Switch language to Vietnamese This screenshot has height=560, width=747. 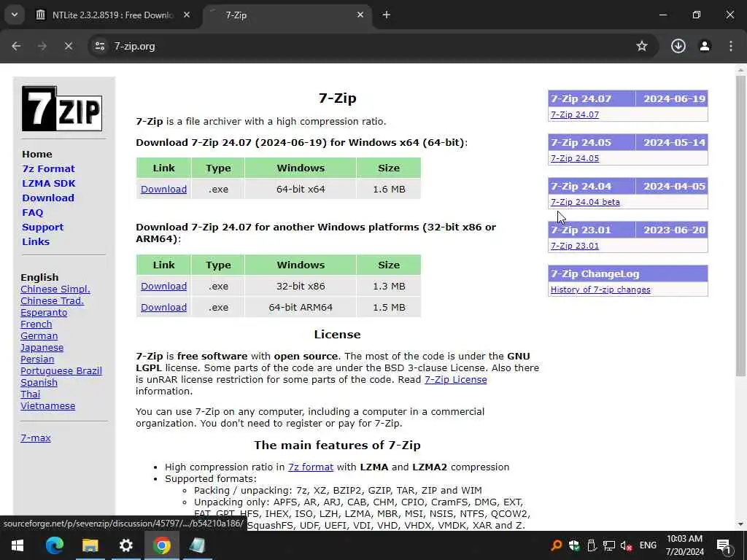pos(47,405)
